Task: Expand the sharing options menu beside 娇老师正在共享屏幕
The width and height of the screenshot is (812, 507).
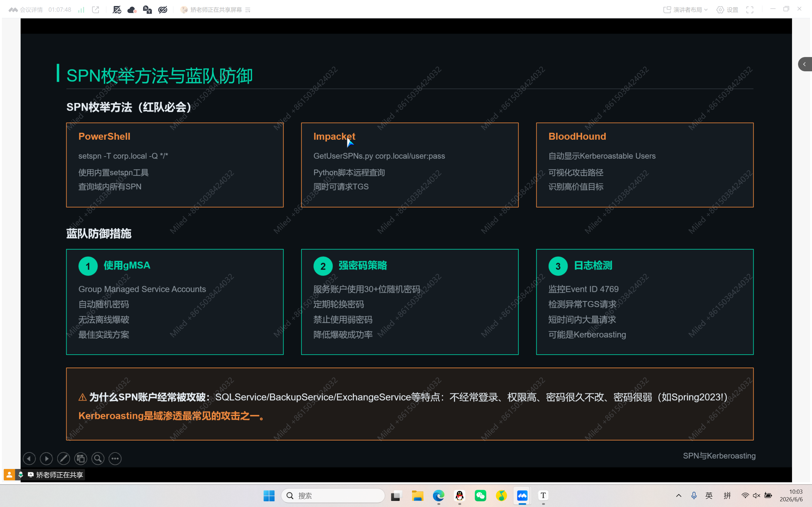Action: coord(248,10)
